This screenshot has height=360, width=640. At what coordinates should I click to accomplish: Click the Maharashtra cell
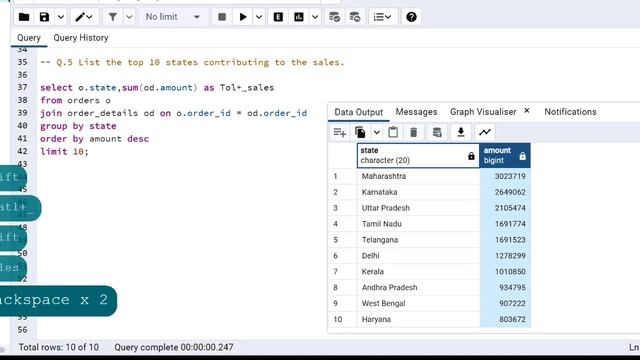[418, 176]
